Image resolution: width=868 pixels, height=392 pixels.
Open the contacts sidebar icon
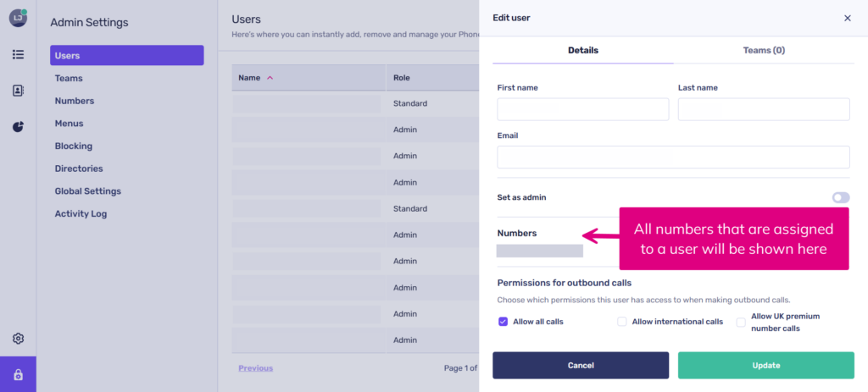tap(18, 91)
